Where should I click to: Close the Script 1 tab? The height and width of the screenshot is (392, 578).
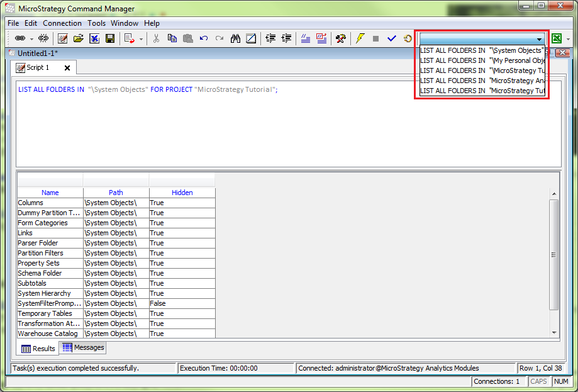[x=67, y=66]
